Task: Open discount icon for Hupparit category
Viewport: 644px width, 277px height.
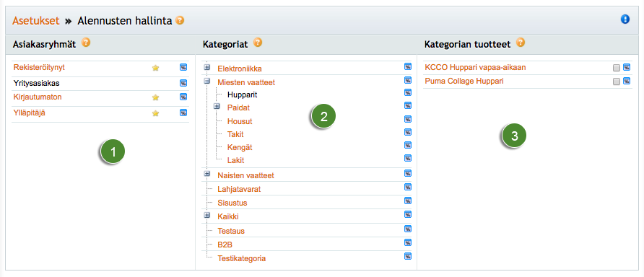Action: coord(408,93)
